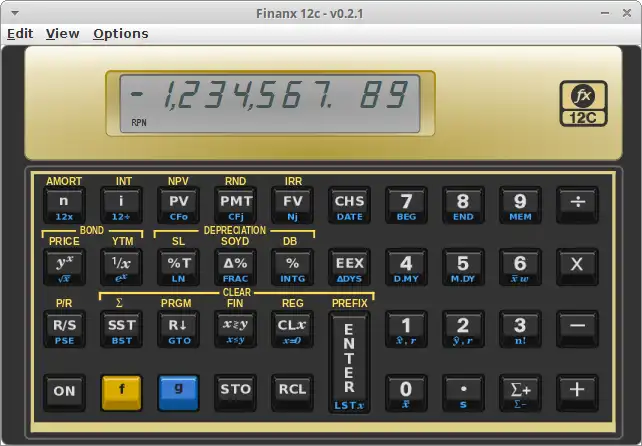Tap the number 3 key

(520, 329)
